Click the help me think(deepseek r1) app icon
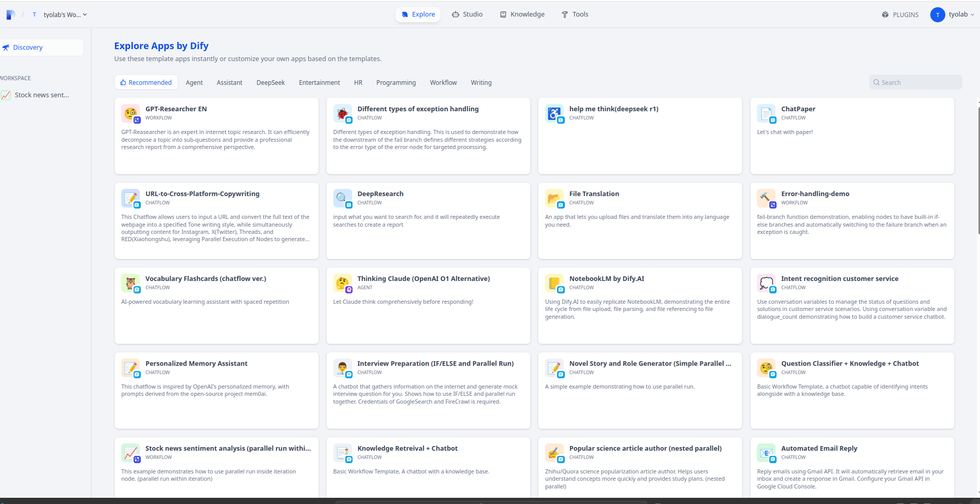Viewport: 980px width, 504px height. (x=554, y=113)
